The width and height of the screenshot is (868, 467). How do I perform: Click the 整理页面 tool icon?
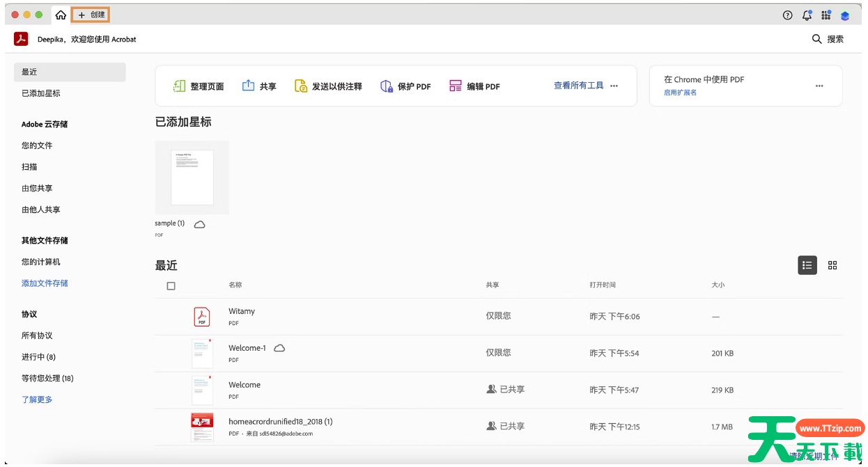pyautogui.click(x=179, y=86)
